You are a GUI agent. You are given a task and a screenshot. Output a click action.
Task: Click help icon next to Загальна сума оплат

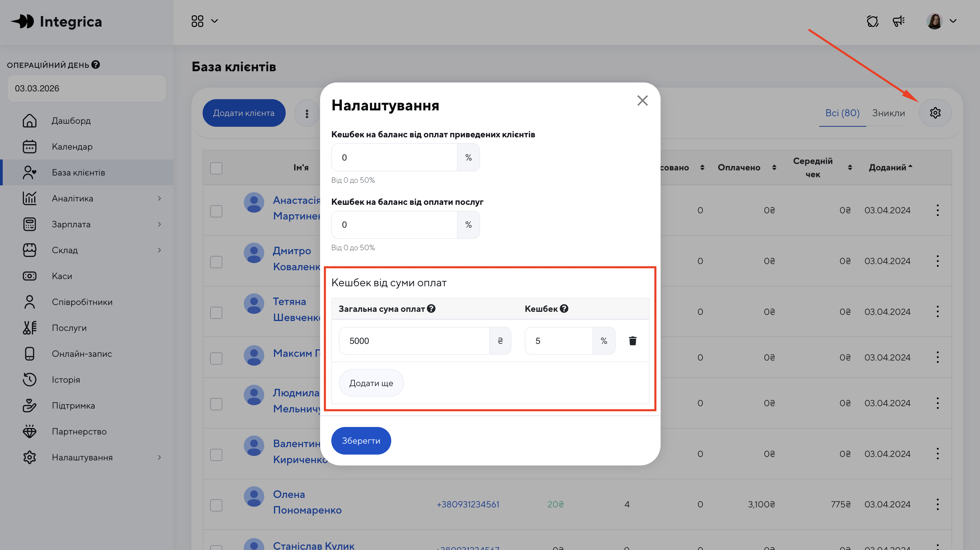point(431,309)
